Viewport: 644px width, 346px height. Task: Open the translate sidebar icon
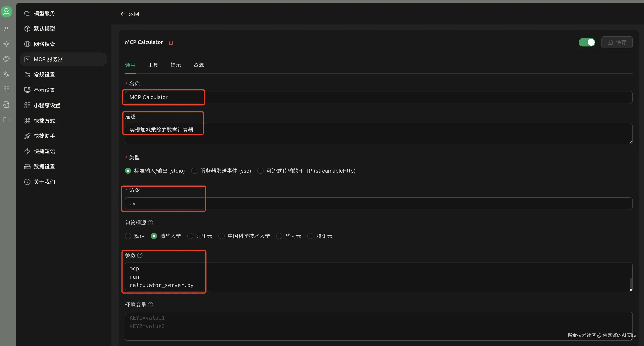coord(6,74)
